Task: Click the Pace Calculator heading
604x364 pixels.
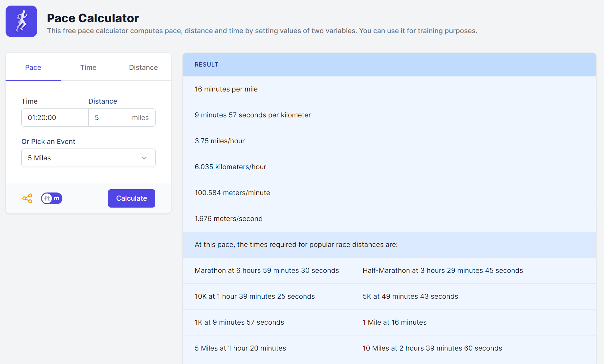Action: 93,18
